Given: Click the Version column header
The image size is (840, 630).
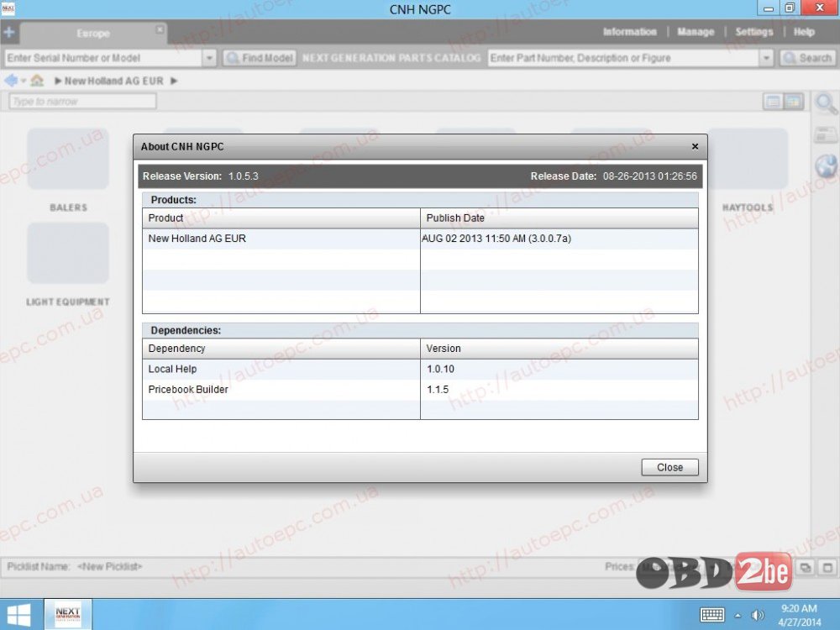Looking at the screenshot, I should [x=559, y=349].
